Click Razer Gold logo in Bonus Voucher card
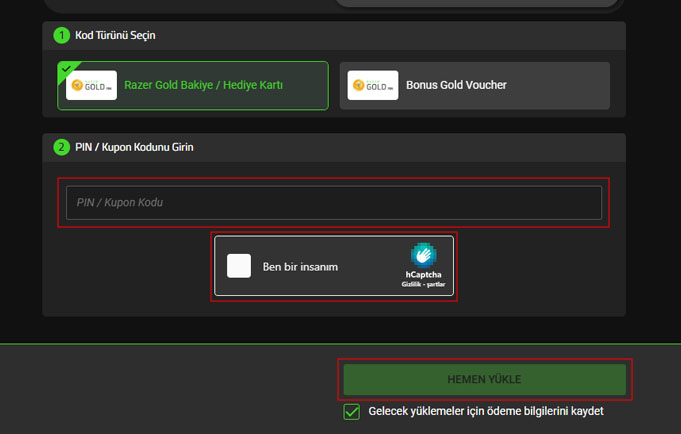This screenshot has width=681, height=434. tap(373, 85)
